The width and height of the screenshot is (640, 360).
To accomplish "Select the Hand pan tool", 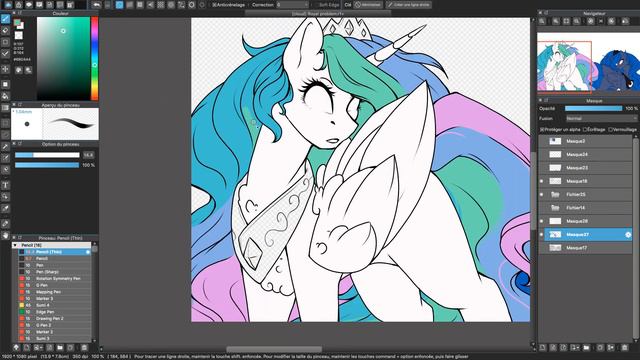I will tap(5, 236).
